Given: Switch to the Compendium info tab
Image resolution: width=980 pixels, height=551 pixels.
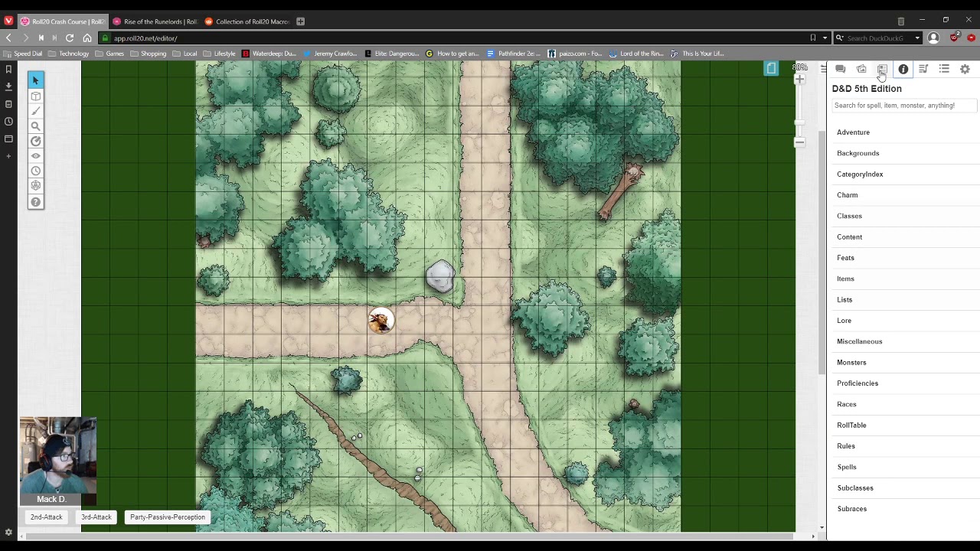Looking at the screenshot, I should point(903,69).
